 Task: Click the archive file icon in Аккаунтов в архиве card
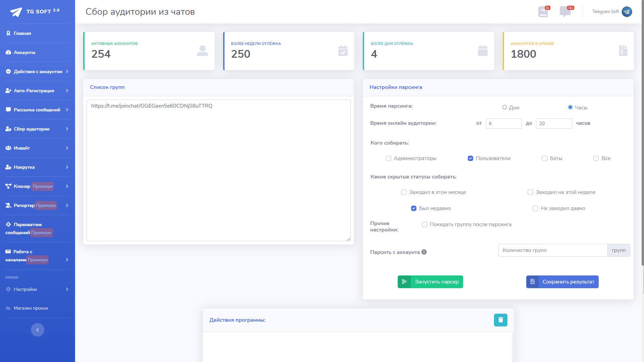[x=623, y=51]
